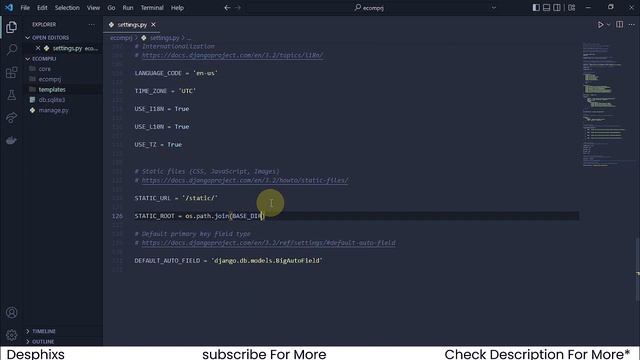Click the ecomprj command center search box

(369, 8)
